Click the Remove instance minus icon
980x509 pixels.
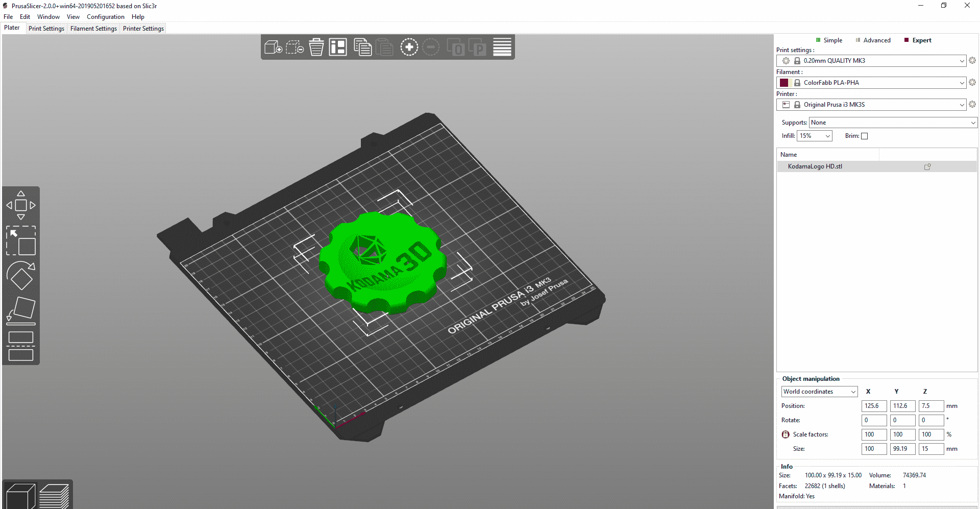pos(431,47)
